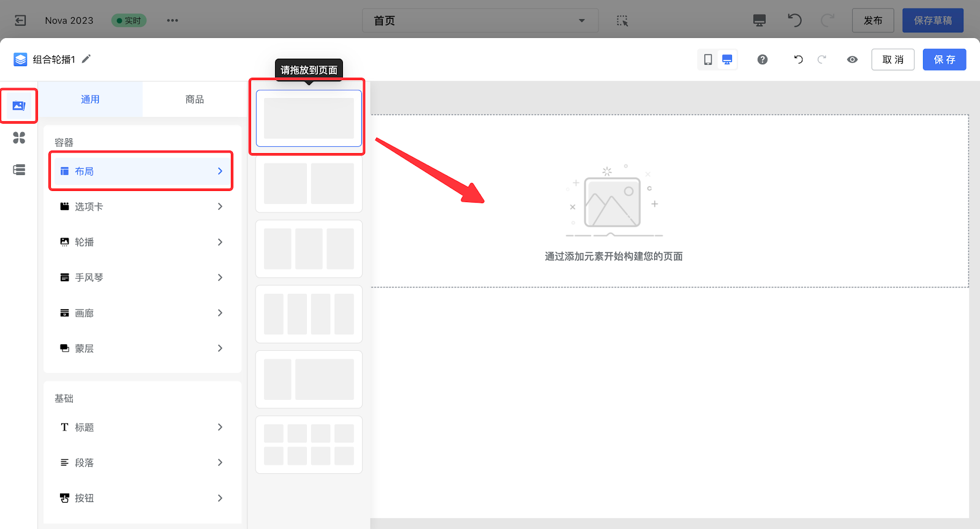The height and width of the screenshot is (529, 980).
Task: Expand the 手风琴 element category
Action: (142, 277)
